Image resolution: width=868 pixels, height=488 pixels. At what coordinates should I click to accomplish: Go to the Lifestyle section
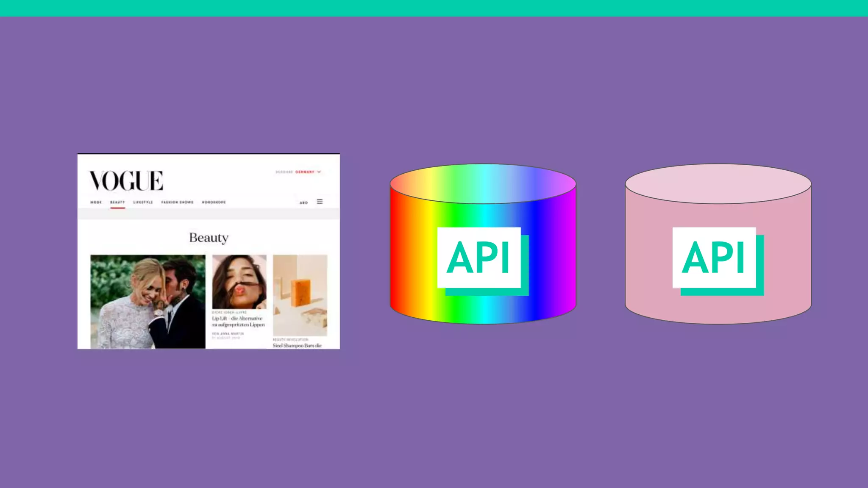(x=143, y=202)
